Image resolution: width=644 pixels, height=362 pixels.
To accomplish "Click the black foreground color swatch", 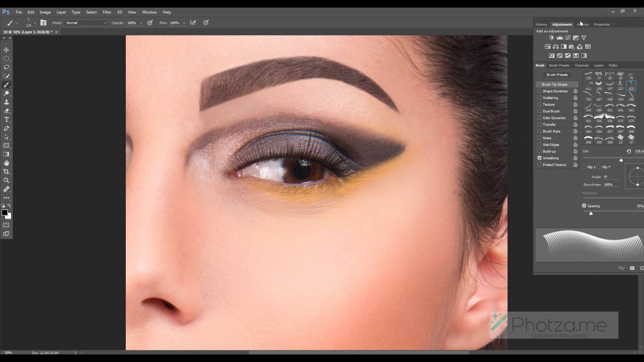I will coord(5,213).
